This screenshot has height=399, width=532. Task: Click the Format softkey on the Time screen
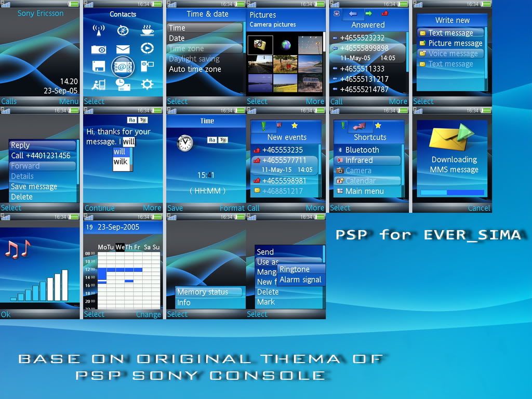[x=232, y=208]
